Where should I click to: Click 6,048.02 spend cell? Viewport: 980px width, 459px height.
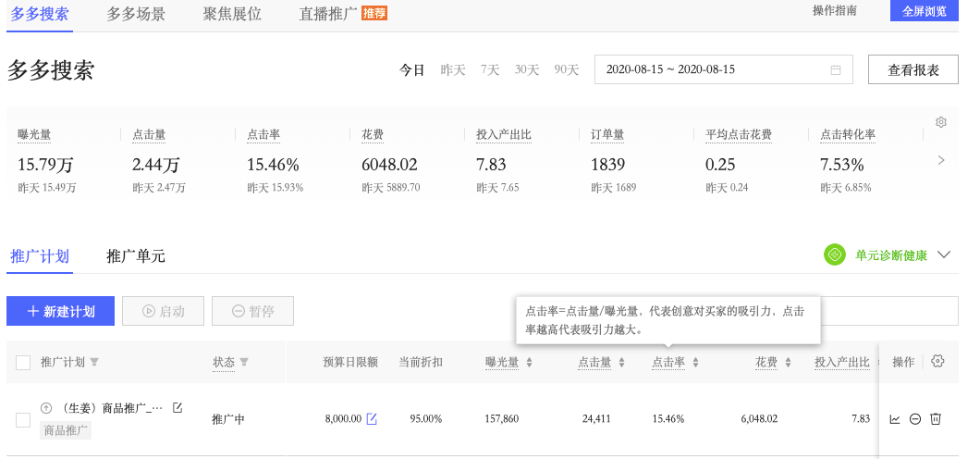tap(759, 419)
